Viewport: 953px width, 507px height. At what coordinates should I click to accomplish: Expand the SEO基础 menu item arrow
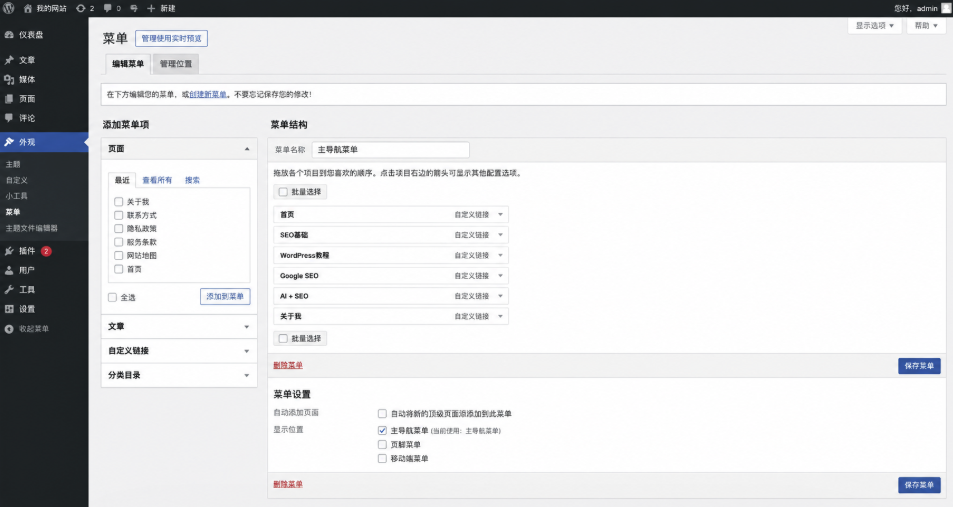[501, 235]
